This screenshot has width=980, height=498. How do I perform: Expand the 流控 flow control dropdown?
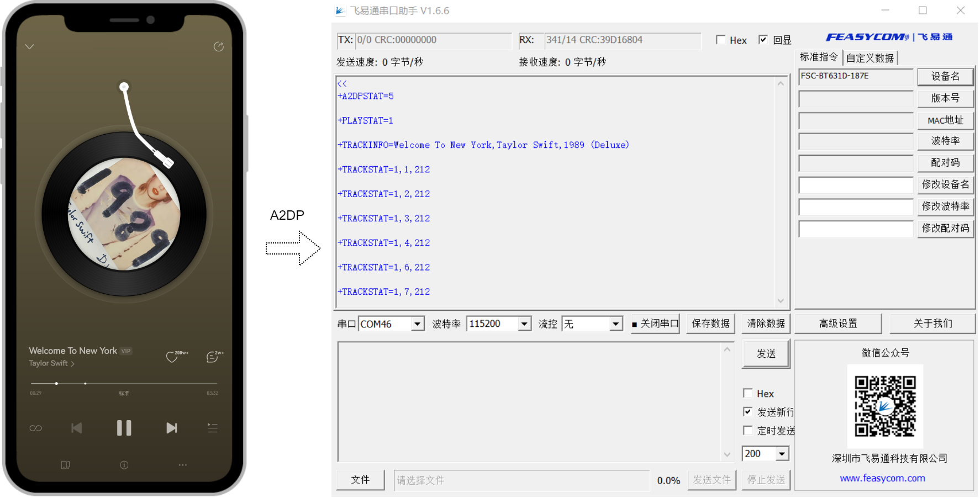pyautogui.click(x=616, y=324)
